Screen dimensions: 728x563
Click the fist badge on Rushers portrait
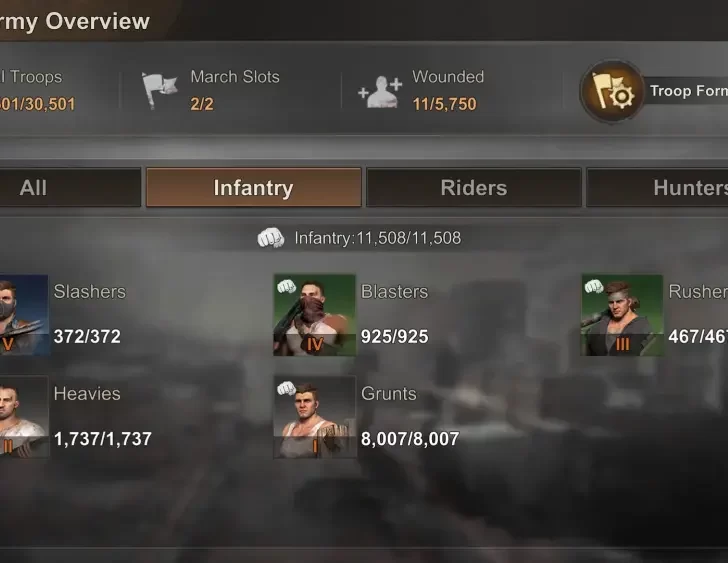(x=594, y=286)
